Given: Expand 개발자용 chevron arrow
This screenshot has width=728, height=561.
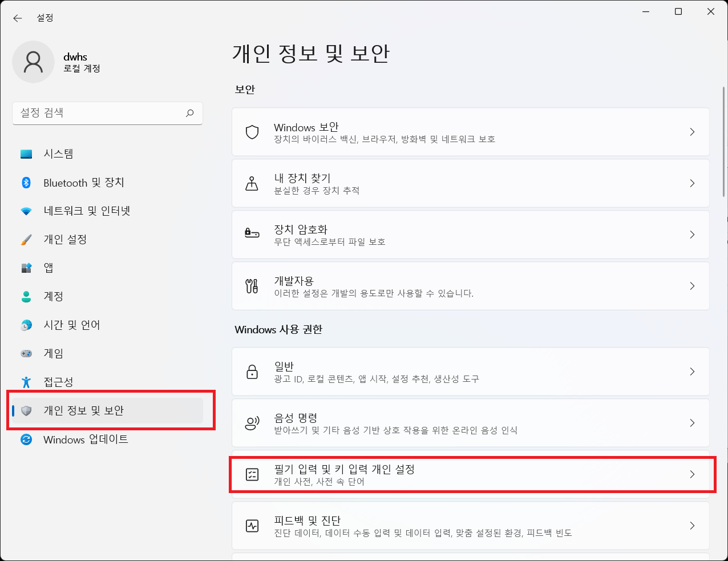Looking at the screenshot, I should [692, 286].
